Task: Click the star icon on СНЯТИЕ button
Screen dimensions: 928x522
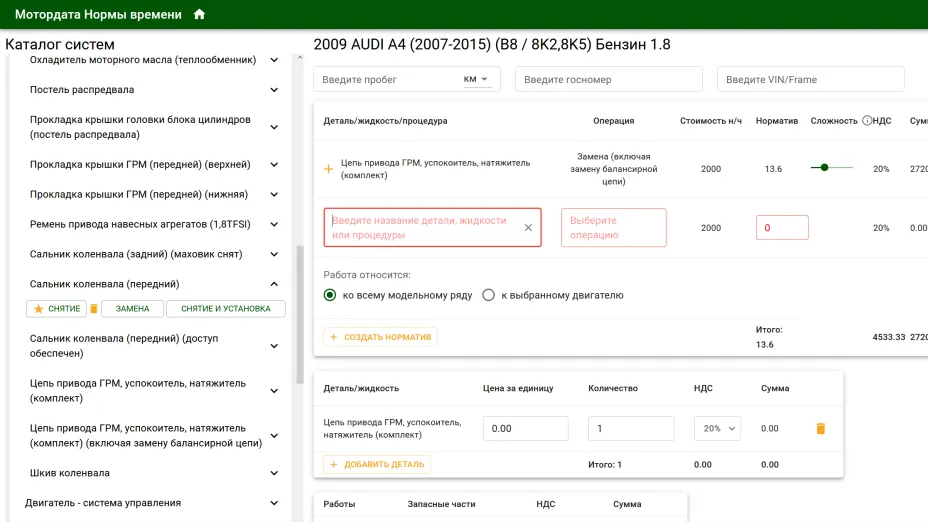Action: tap(38, 309)
